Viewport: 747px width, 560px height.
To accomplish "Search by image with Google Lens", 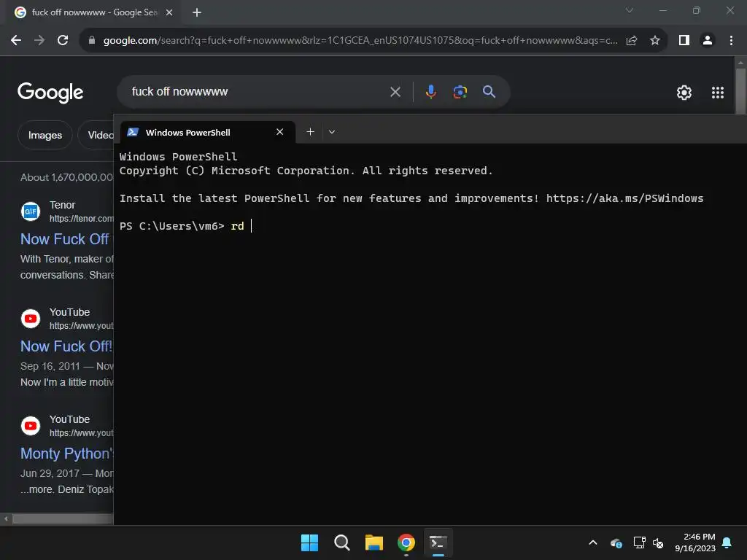I will [460, 92].
